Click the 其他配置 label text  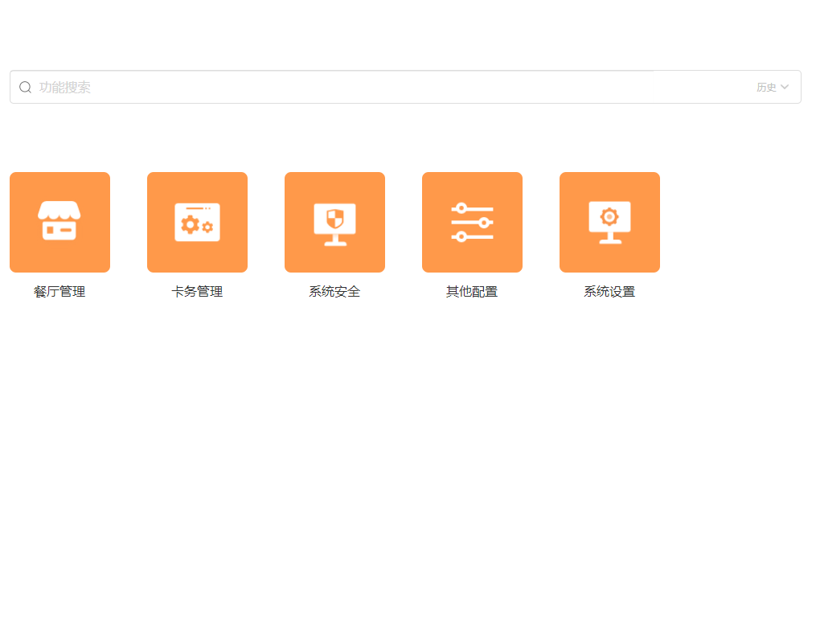click(472, 292)
